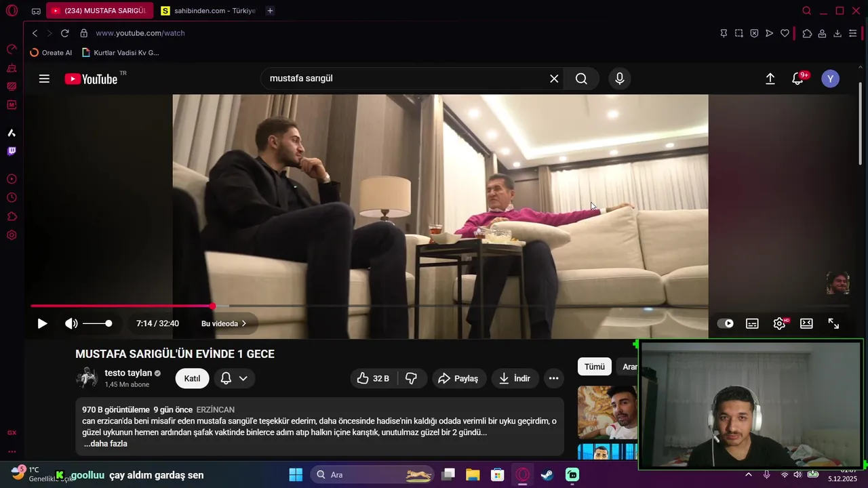View site info via the padlock icon

coord(83,33)
